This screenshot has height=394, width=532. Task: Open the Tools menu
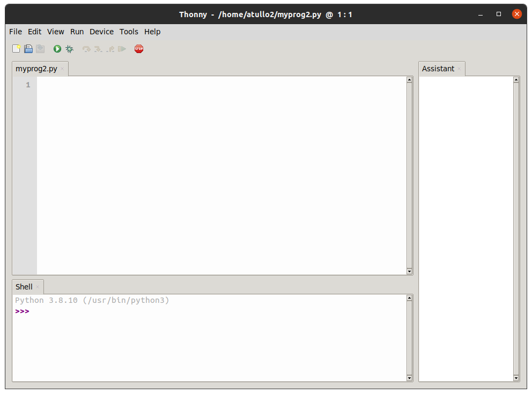pyautogui.click(x=129, y=32)
